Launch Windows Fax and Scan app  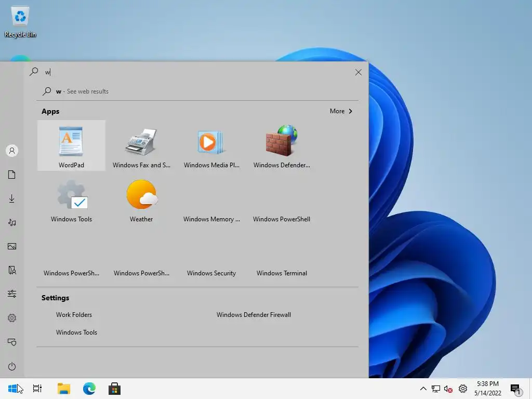coord(141,145)
